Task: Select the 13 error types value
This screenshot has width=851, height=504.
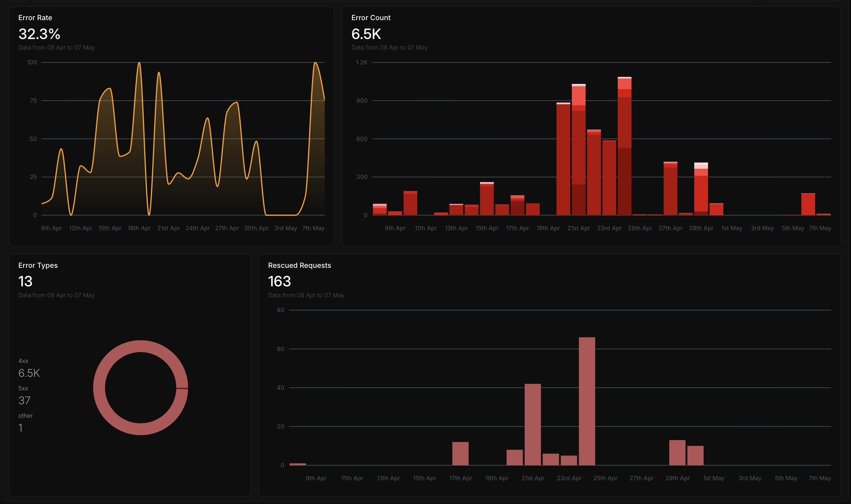Action: pyautogui.click(x=25, y=281)
